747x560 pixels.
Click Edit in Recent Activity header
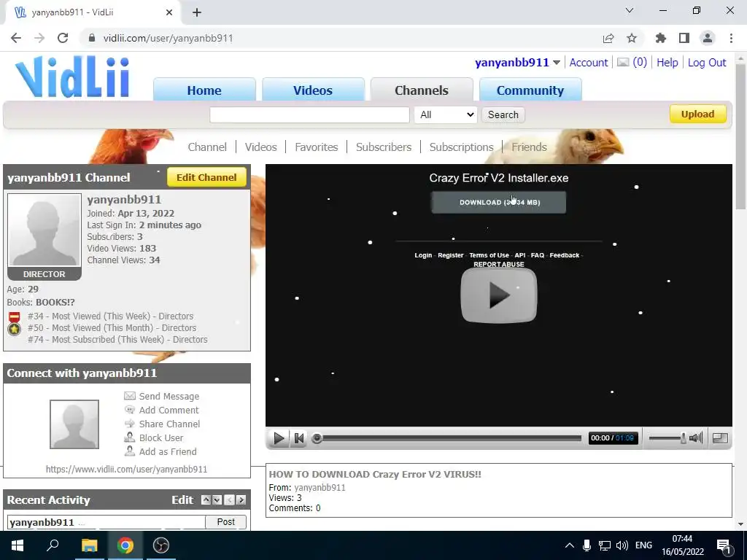tap(182, 500)
